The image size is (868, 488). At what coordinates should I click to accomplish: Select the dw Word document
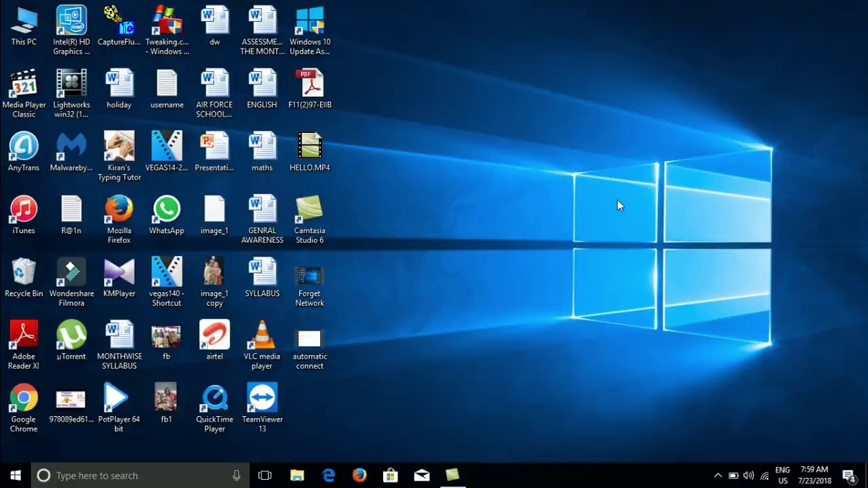click(x=214, y=26)
